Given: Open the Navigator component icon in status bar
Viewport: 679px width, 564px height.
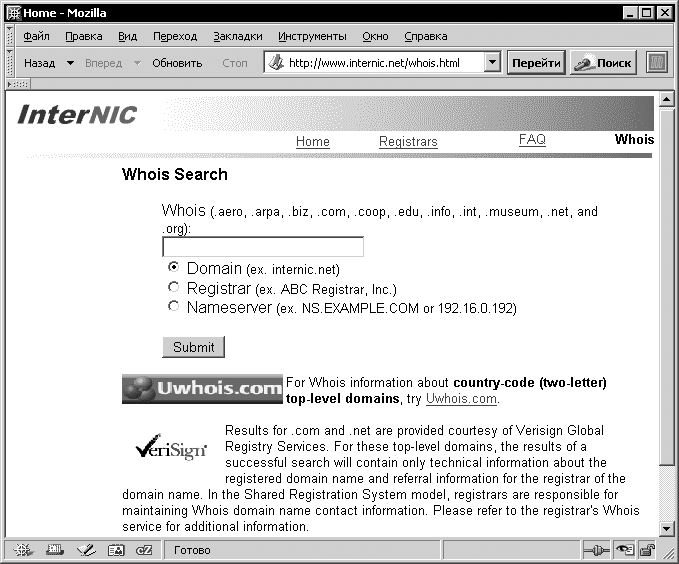Looking at the screenshot, I should click(23, 550).
